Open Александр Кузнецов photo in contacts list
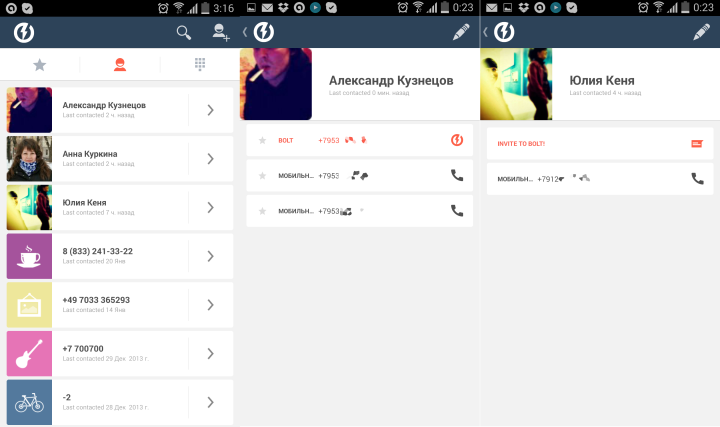 pos(29,110)
